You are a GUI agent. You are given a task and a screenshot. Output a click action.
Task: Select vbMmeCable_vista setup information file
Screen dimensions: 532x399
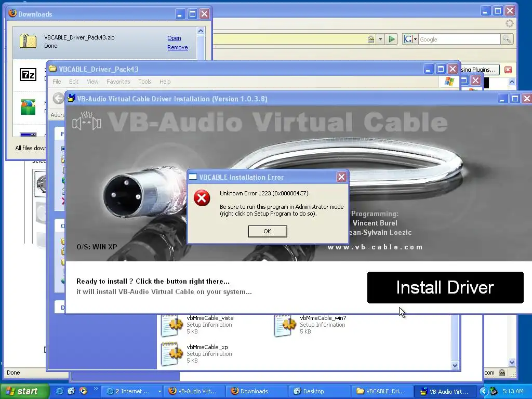click(198, 325)
